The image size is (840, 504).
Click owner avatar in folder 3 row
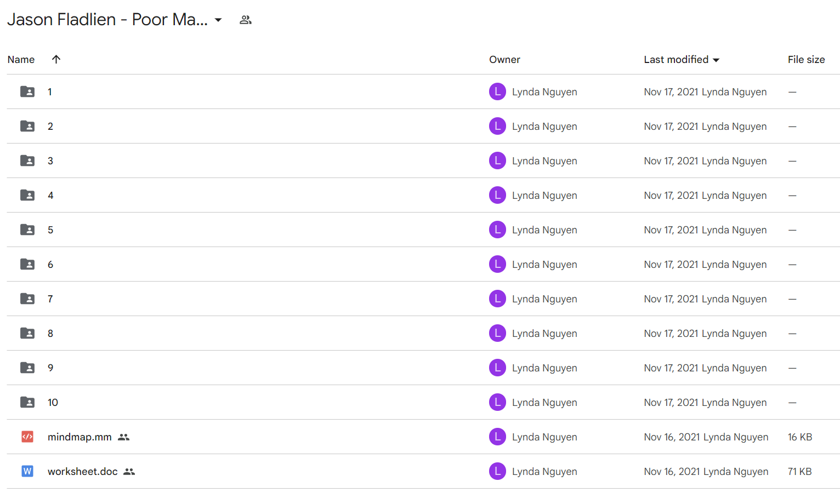pos(497,161)
